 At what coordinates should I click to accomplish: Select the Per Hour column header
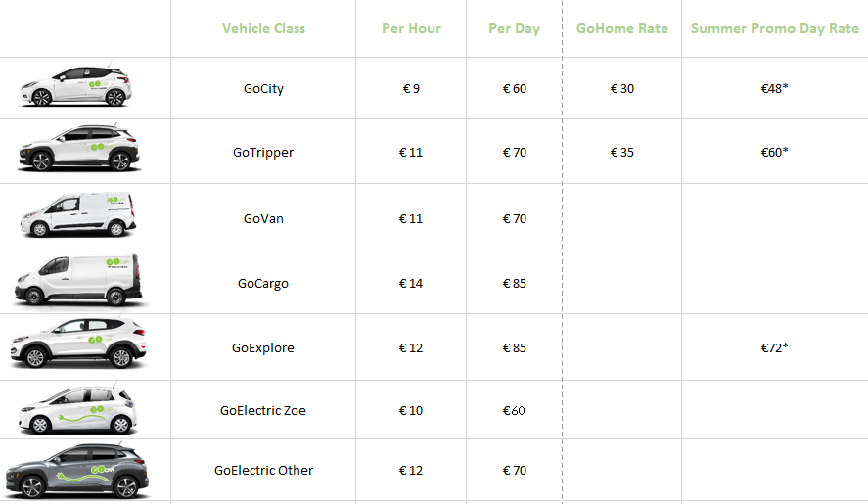411,28
